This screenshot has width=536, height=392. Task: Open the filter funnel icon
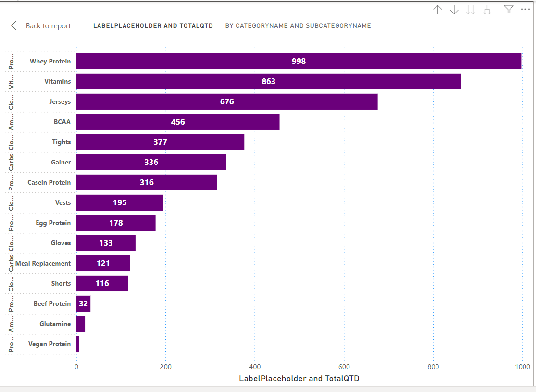[509, 9]
